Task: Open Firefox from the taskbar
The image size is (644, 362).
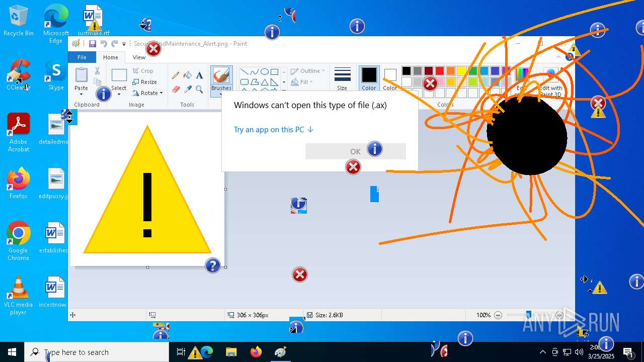Action: (x=256, y=352)
